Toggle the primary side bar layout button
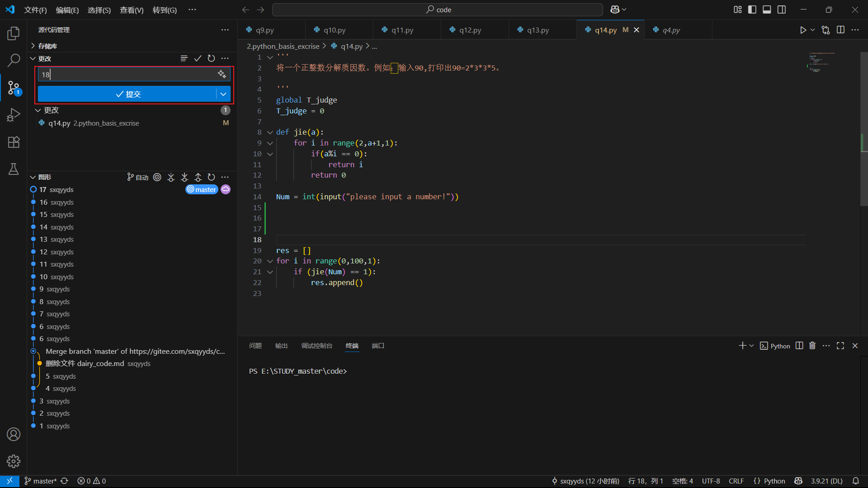 click(752, 9)
